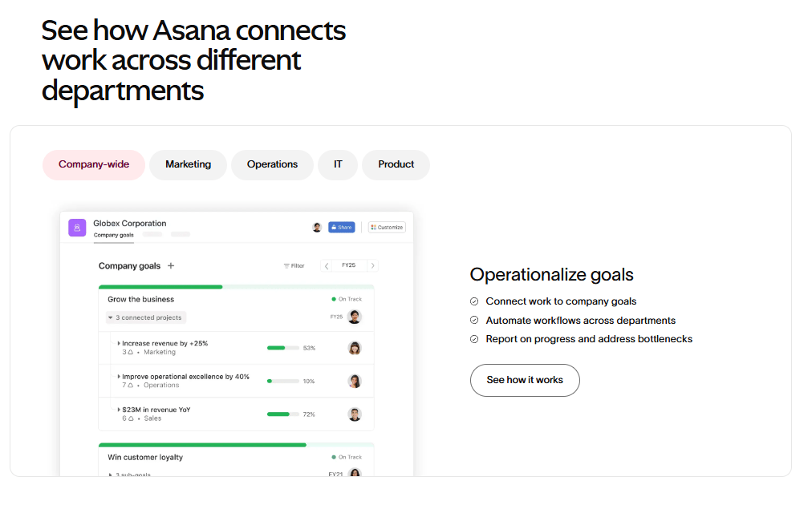The height and width of the screenshot is (505, 812).
Task: Collapse the 3 connected projects dropdown
Action: [110, 317]
